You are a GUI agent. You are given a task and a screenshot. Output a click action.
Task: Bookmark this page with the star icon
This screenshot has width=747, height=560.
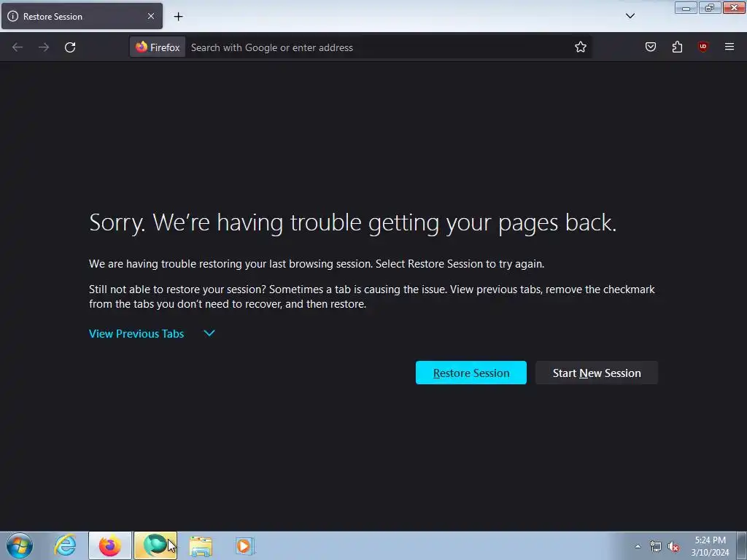(x=580, y=47)
